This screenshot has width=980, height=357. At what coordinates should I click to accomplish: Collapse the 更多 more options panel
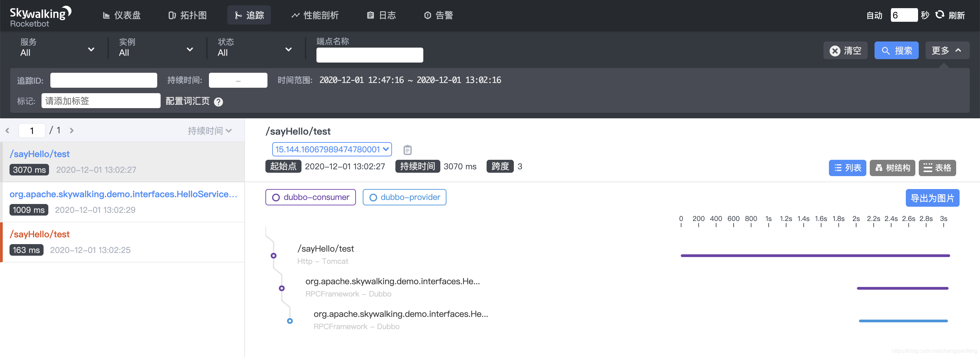pyautogui.click(x=947, y=50)
